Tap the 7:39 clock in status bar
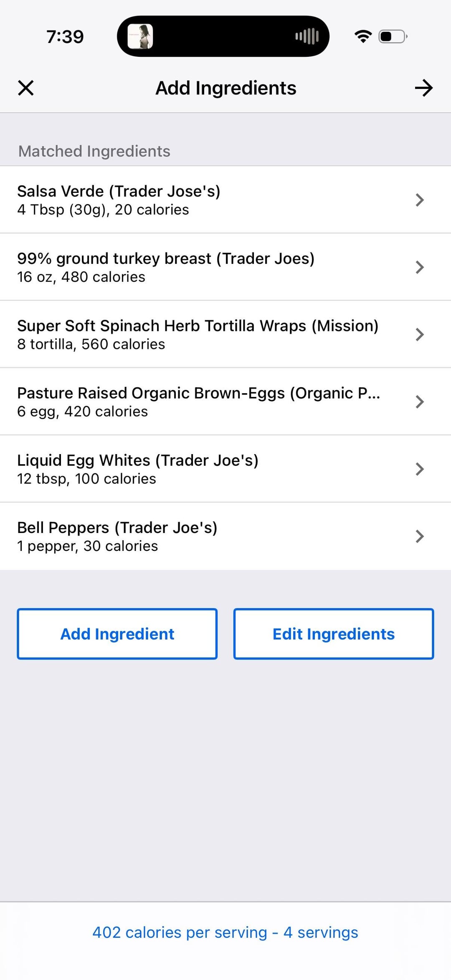The height and width of the screenshot is (980, 451). [x=65, y=37]
